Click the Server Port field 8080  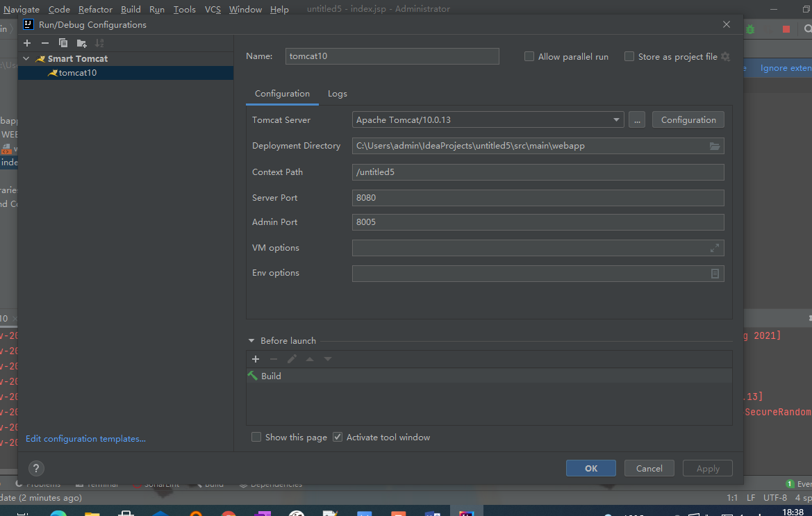point(538,198)
